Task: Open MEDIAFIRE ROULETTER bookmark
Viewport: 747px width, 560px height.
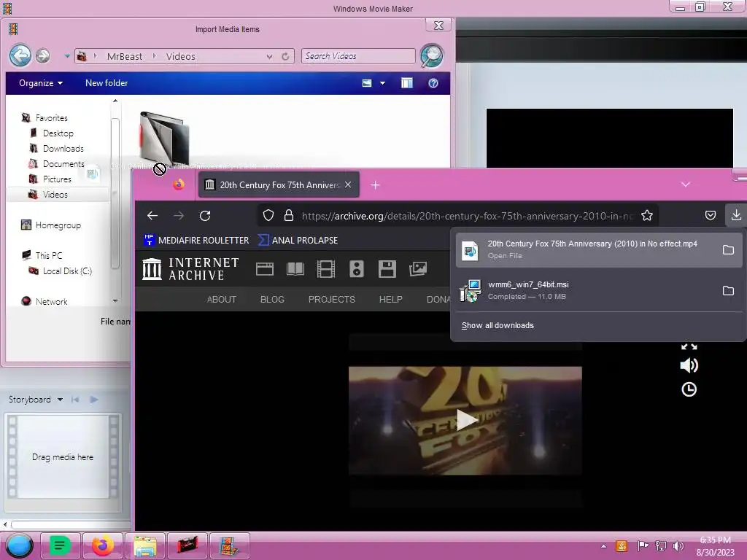Action: [196, 240]
